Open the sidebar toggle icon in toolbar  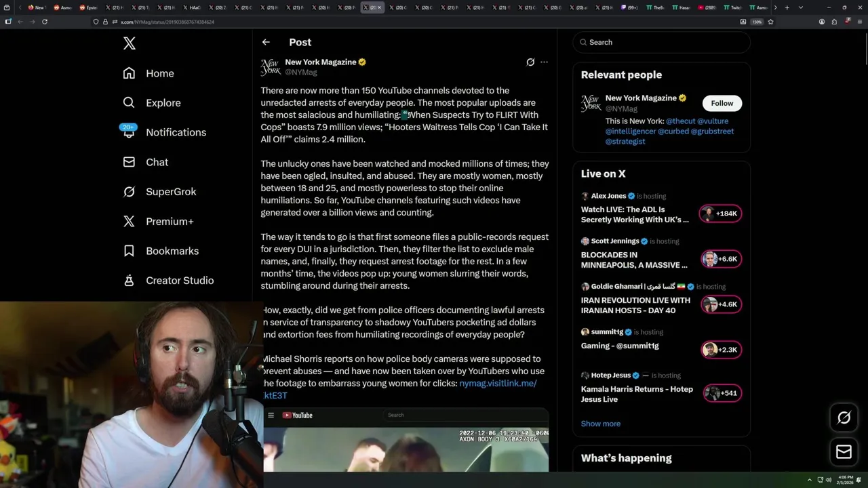(x=8, y=22)
